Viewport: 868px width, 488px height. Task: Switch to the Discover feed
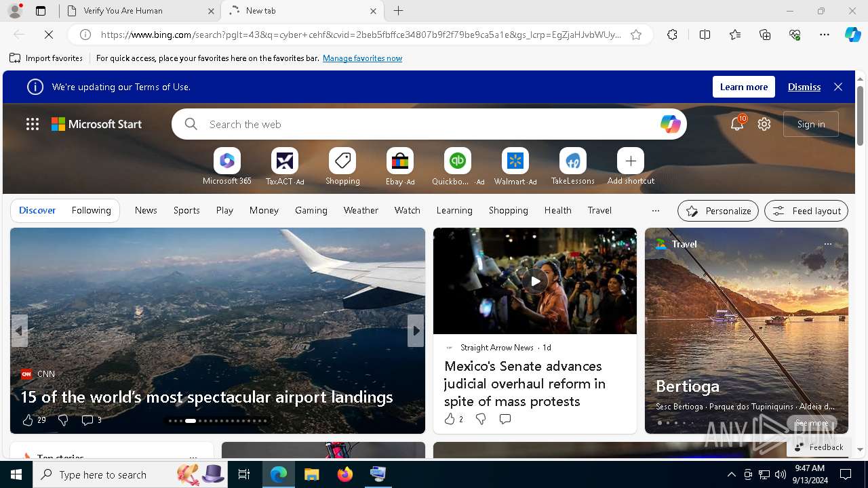click(37, 211)
